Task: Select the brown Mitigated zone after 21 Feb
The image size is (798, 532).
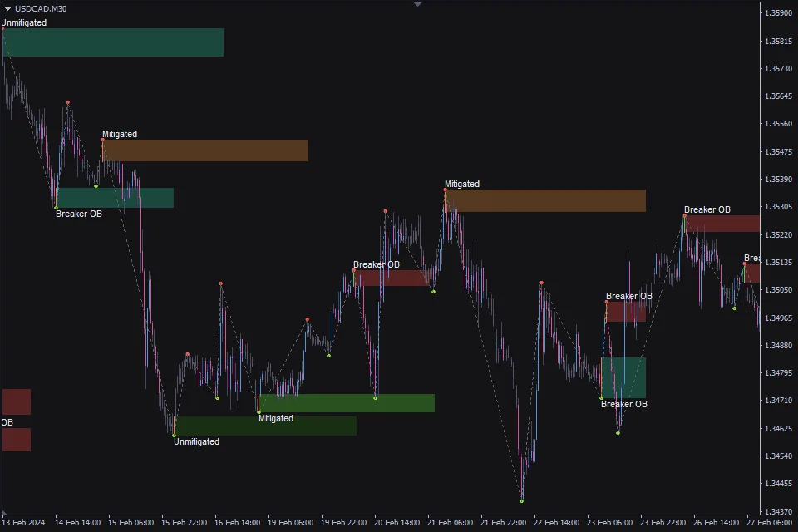Action: pos(545,200)
